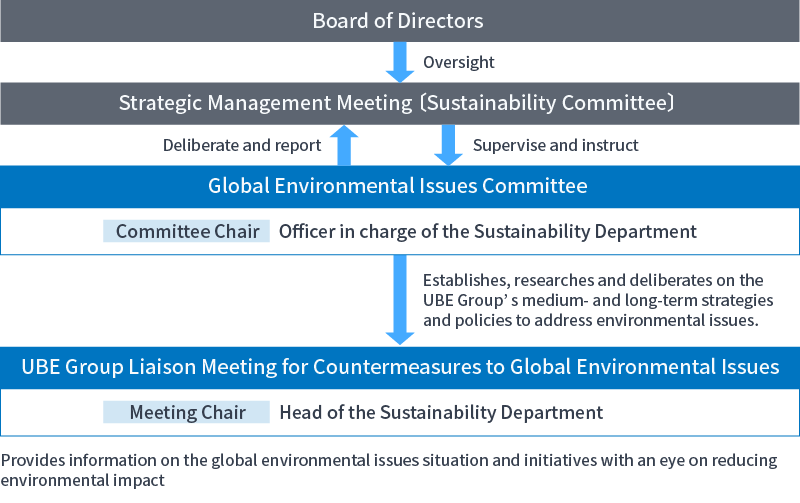Viewport: 800px width, 503px height.
Task: Select 'Officer in charge of the Sustainability Department'
Action: coord(487,231)
